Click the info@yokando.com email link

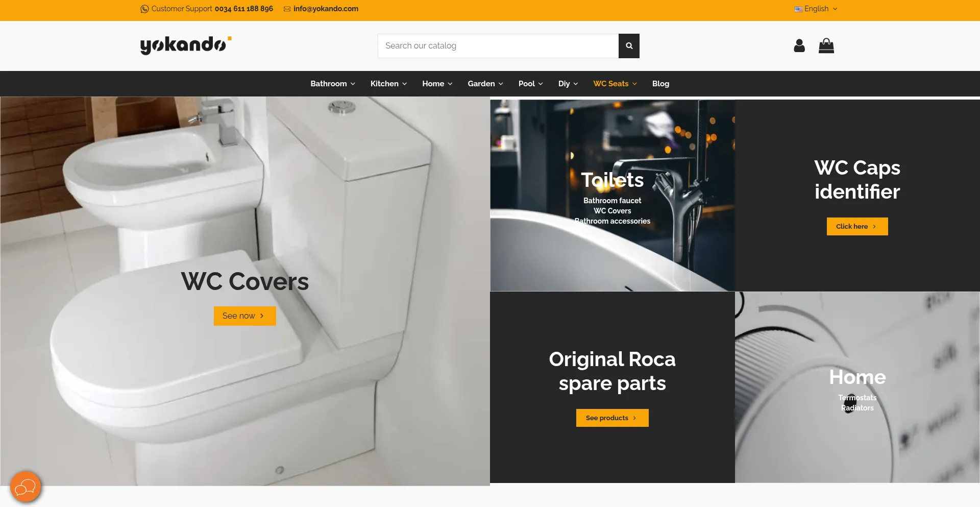pyautogui.click(x=326, y=9)
